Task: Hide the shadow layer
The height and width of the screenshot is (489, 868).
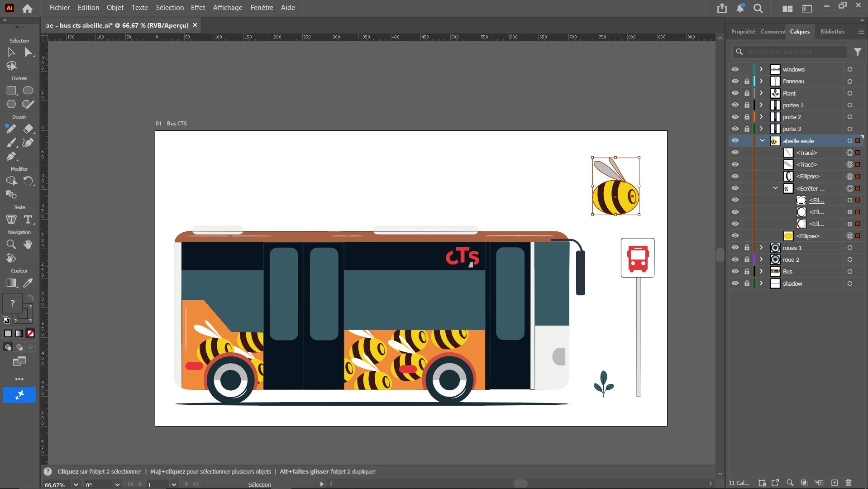Action: click(735, 283)
